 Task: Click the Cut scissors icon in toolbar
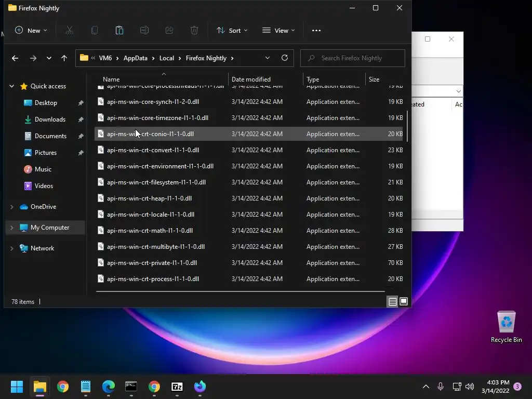tap(69, 31)
